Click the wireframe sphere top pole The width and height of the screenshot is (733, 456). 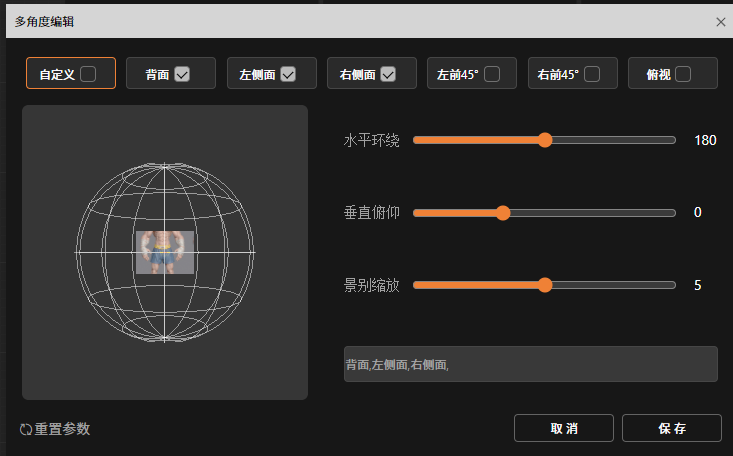click(x=165, y=165)
